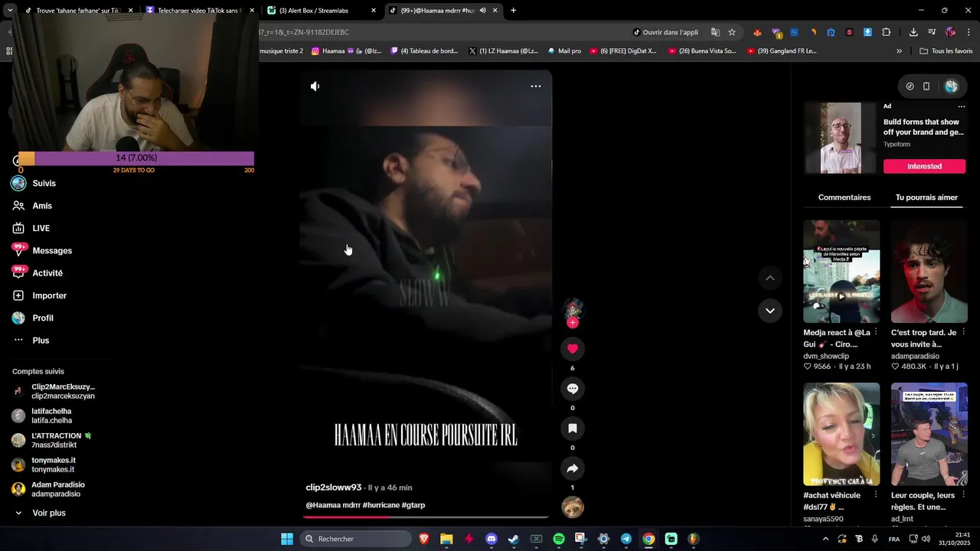Screen dimensions: 980x551
Task: Switch to the Alert Box / Streamlabs tab
Action: click(321, 11)
